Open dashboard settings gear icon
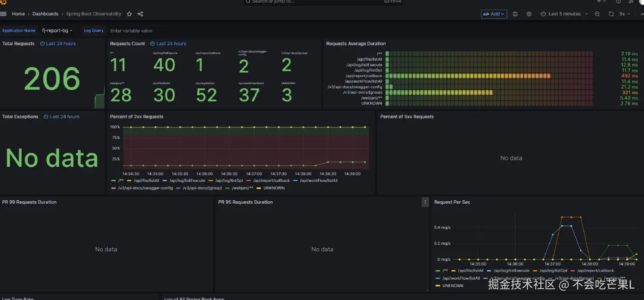The height and width of the screenshot is (300, 644). click(x=529, y=14)
